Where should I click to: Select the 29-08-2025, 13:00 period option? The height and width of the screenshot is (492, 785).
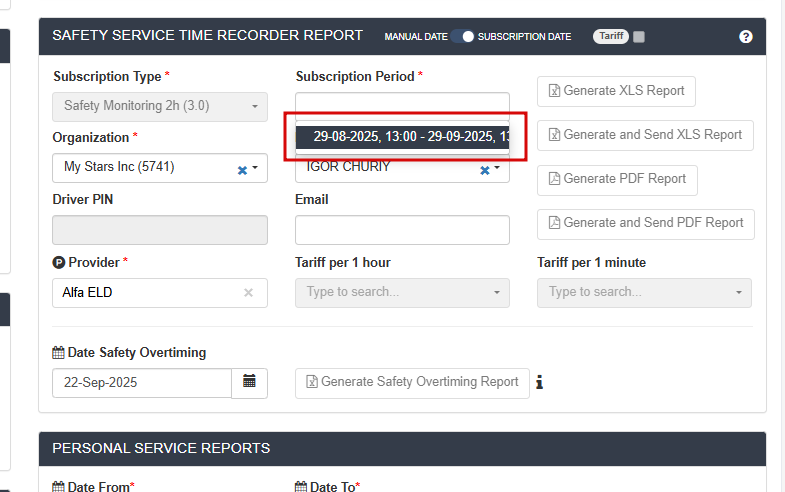point(402,137)
